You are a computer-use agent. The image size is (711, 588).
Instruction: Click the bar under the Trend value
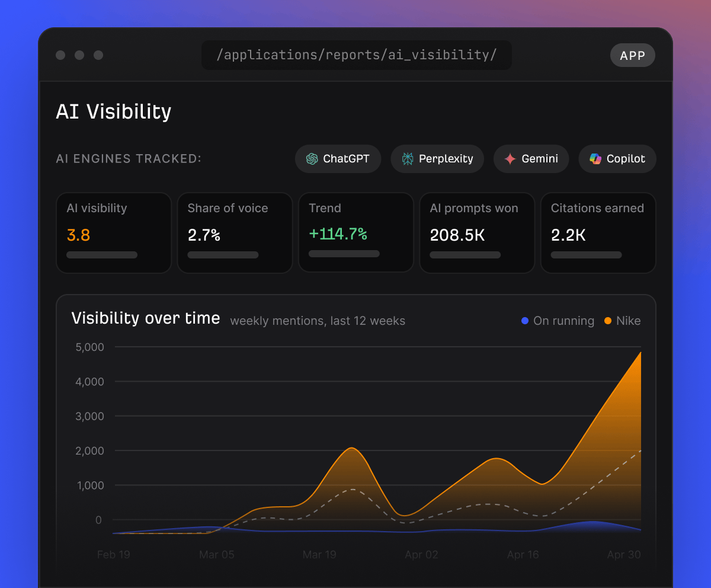click(344, 254)
